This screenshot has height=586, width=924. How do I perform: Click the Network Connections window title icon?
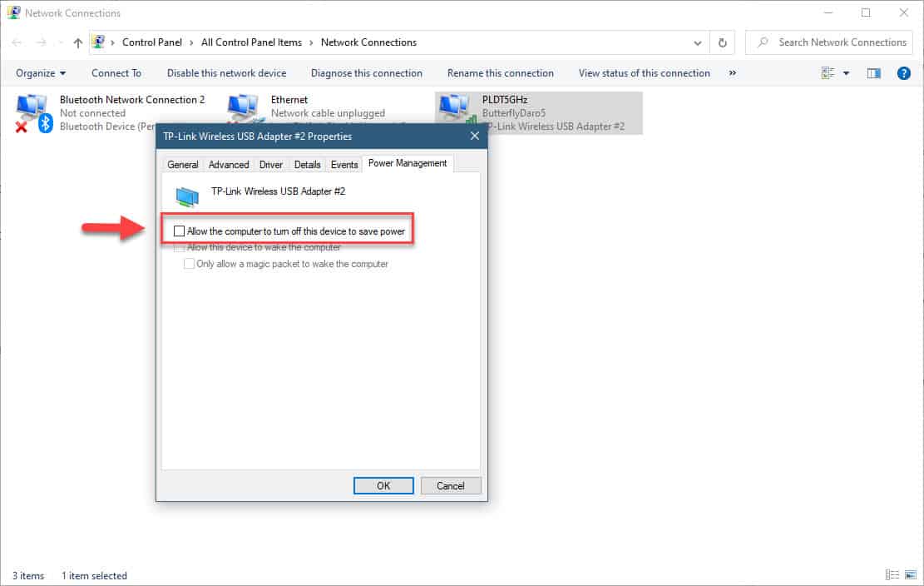coord(13,12)
